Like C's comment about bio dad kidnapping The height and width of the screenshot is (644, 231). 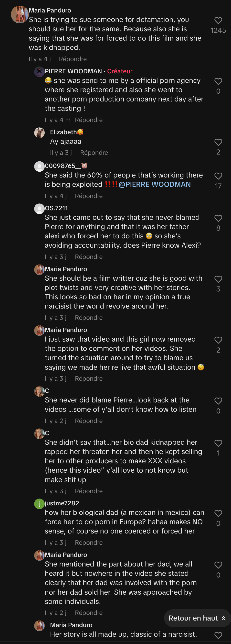point(218,443)
